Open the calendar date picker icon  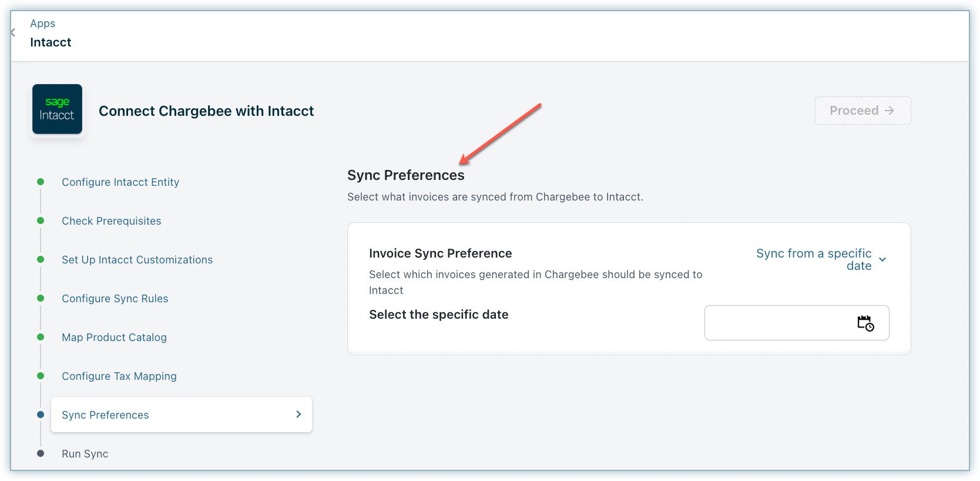point(865,323)
